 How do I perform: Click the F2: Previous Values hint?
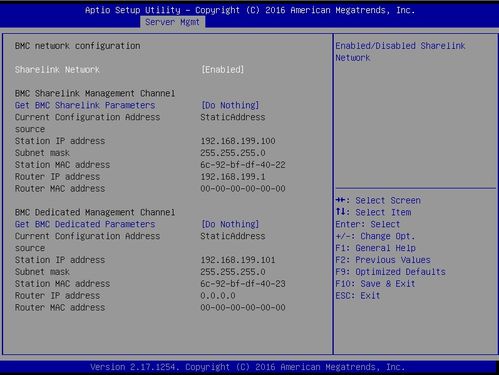383,260
